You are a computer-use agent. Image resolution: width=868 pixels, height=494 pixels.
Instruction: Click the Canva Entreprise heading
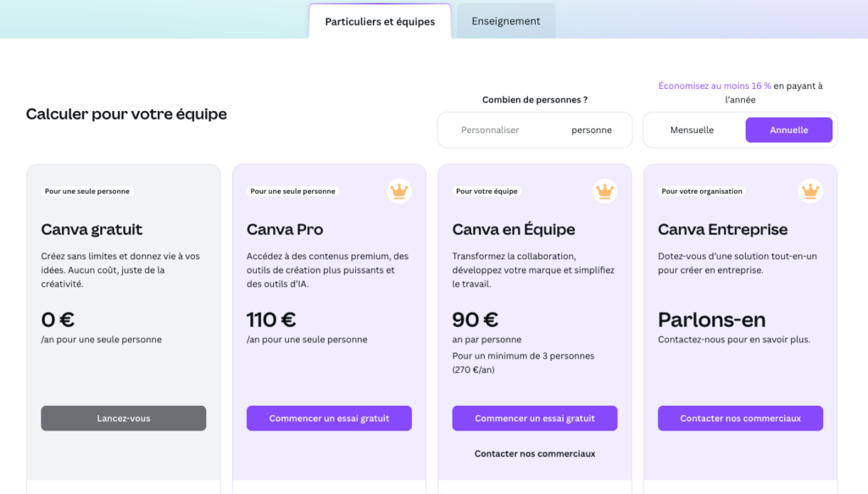tap(722, 229)
